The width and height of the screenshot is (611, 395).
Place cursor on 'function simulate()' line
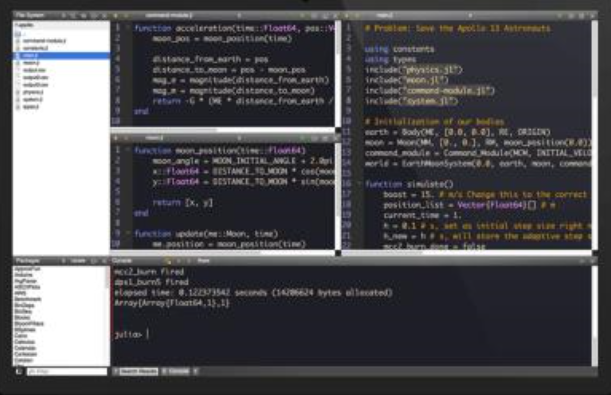pyautogui.click(x=409, y=184)
